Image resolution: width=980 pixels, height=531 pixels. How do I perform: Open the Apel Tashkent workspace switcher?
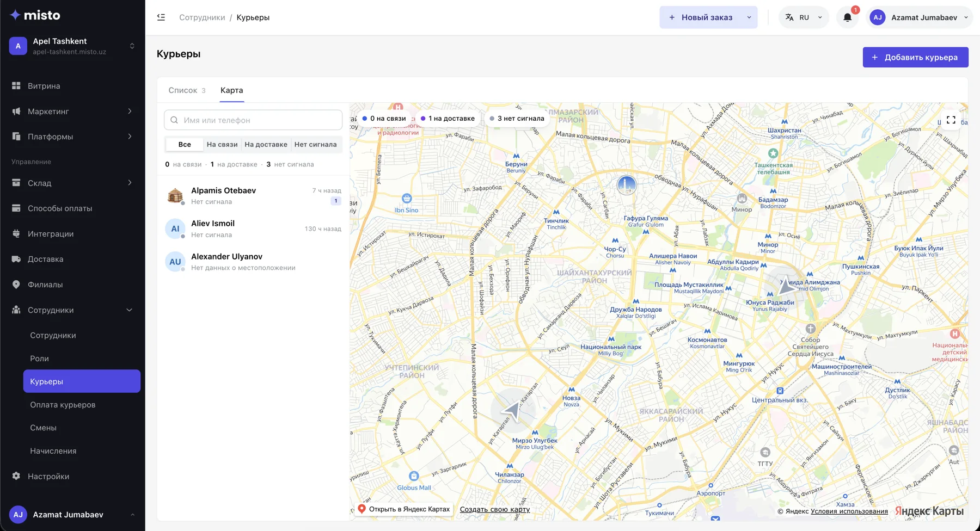pos(72,46)
